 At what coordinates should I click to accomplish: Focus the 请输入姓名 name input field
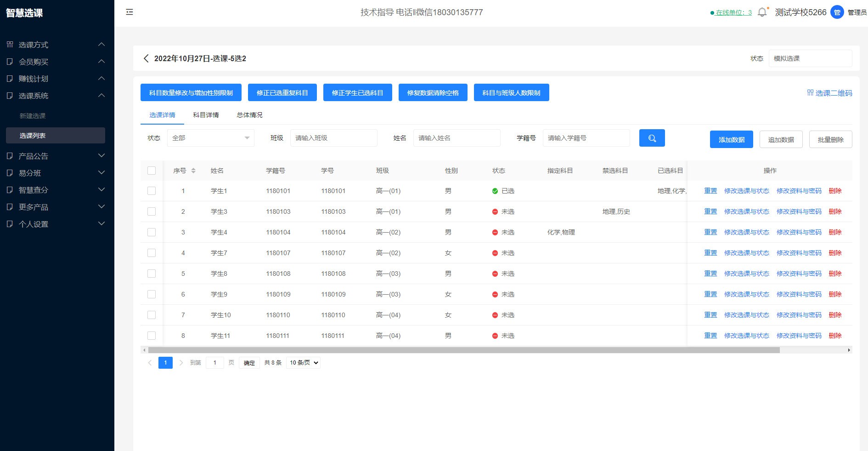pos(457,138)
